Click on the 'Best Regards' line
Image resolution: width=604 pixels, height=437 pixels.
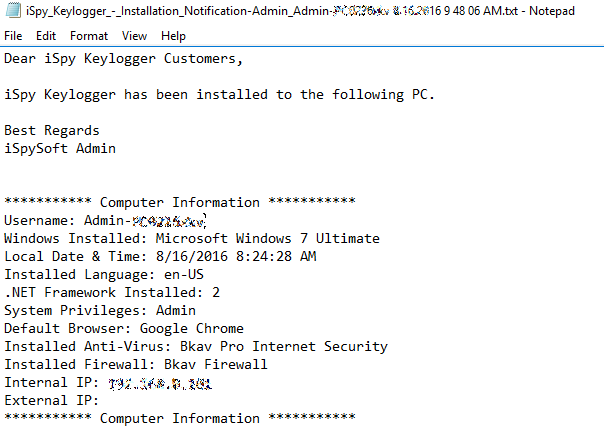[51, 130]
